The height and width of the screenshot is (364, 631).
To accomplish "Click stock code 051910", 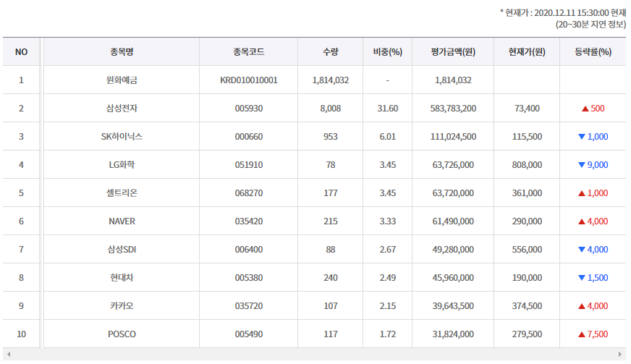I will [249, 165].
